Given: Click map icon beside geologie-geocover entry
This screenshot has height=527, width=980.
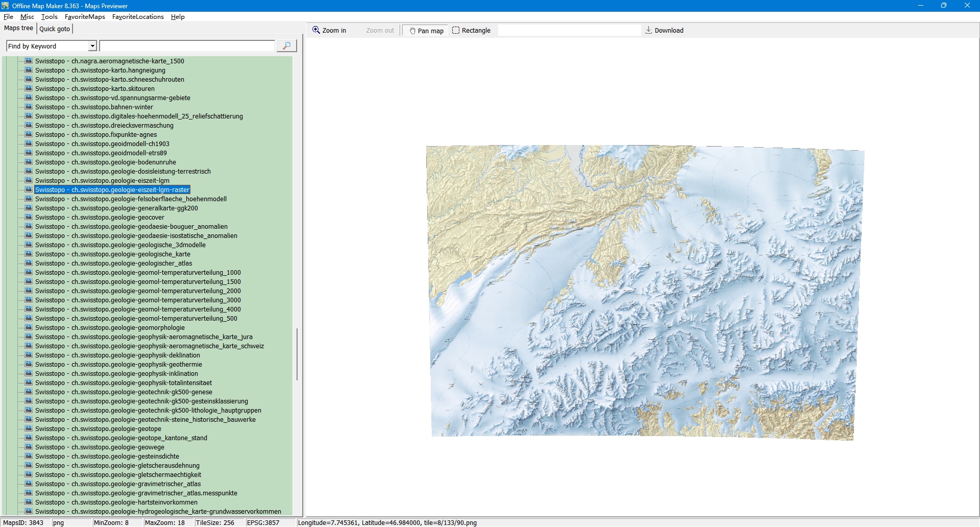Looking at the screenshot, I should click(x=29, y=217).
